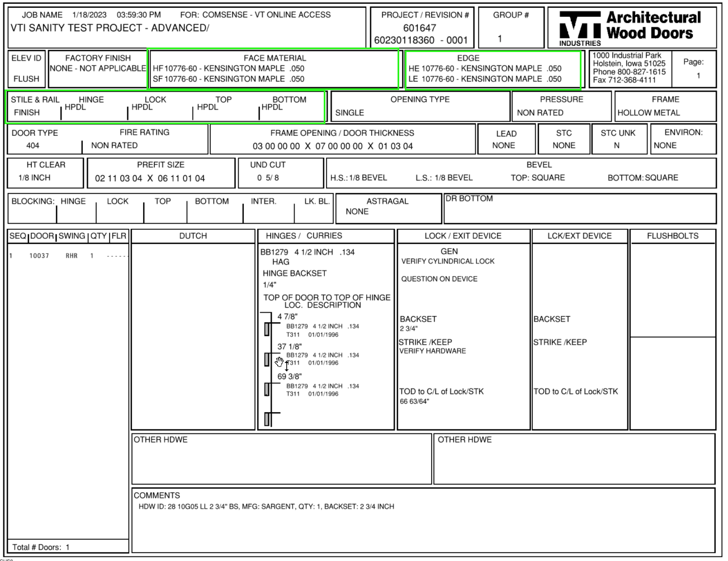This screenshot has height=561, width=728.
Task: Expand the OPENING TYPE SINGLE field
Action: (420, 106)
